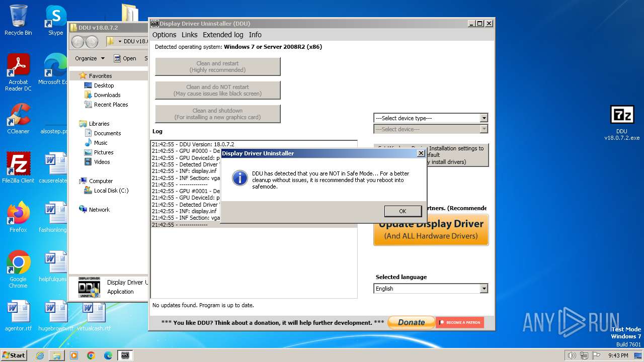Click the Become a Patron button
Screen dimensions: 644x362
tap(460, 322)
